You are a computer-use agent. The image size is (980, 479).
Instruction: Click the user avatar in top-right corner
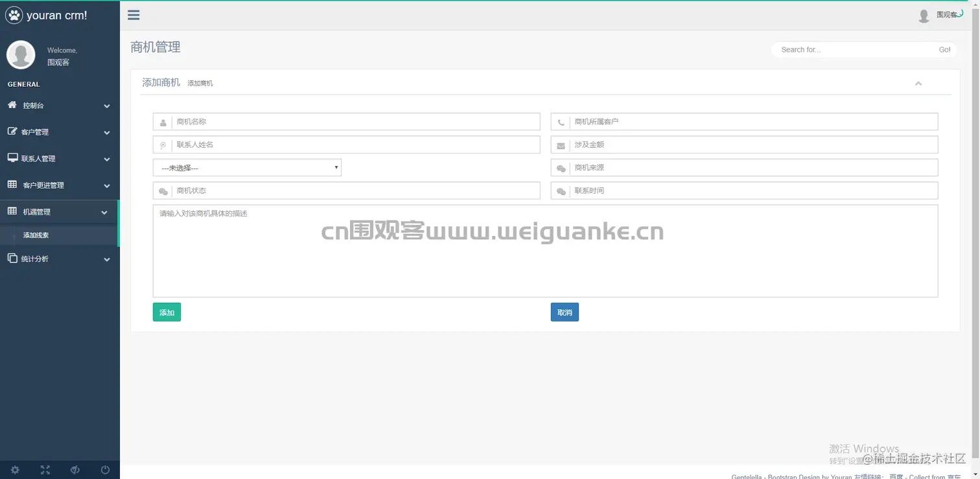tap(924, 16)
